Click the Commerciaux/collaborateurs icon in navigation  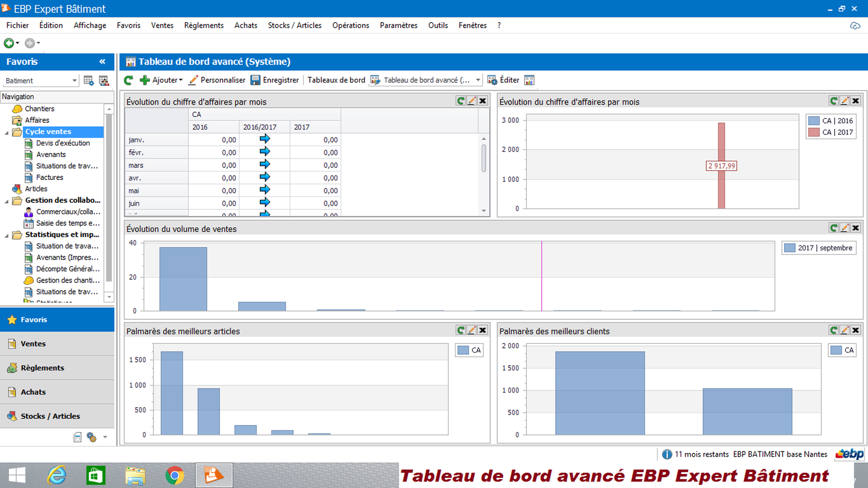[29, 211]
